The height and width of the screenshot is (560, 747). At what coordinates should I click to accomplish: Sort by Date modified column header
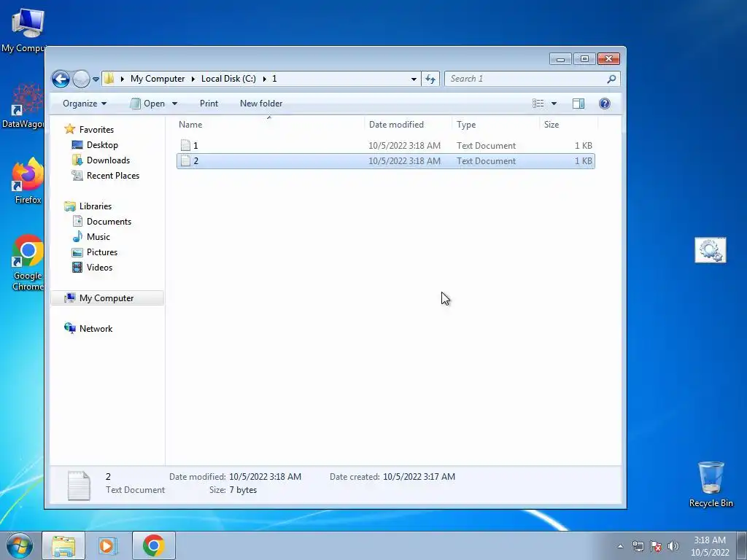tap(408, 124)
